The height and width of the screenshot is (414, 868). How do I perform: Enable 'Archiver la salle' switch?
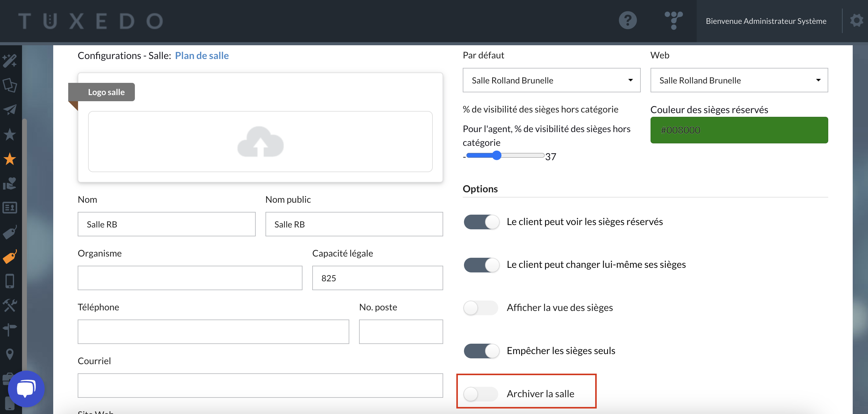[x=480, y=394]
